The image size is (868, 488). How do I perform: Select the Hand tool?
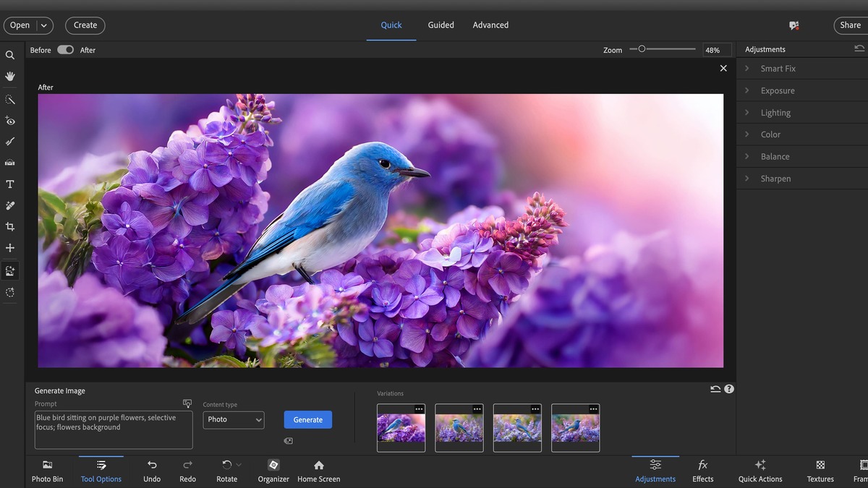click(10, 76)
